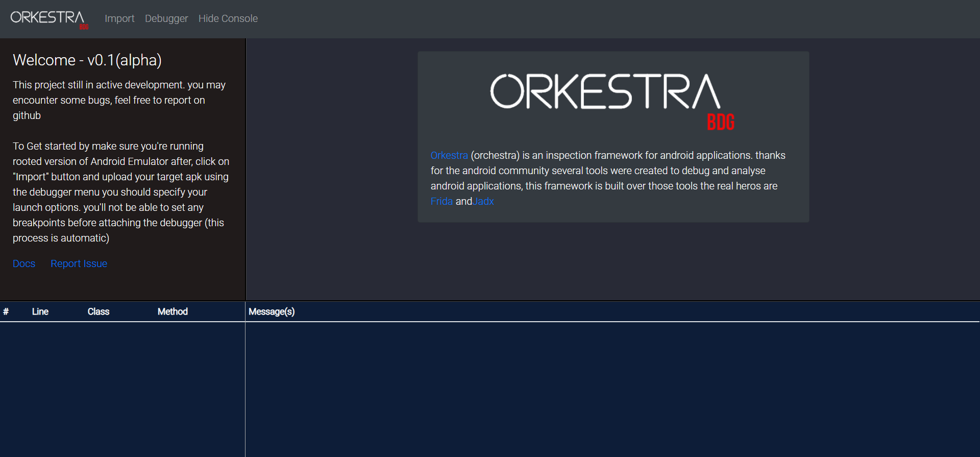Click the 'Welcome - v0.1(alpha)' heading
This screenshot has height=457, width=980.
(x=87, y=60)
